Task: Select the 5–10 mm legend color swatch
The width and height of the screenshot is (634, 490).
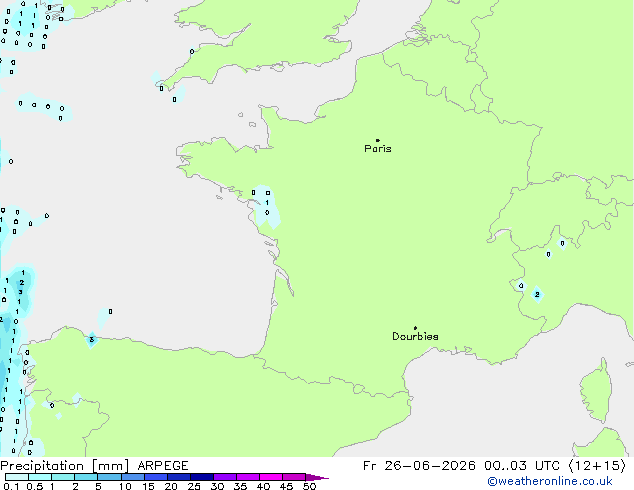Action: pos(109,477)
